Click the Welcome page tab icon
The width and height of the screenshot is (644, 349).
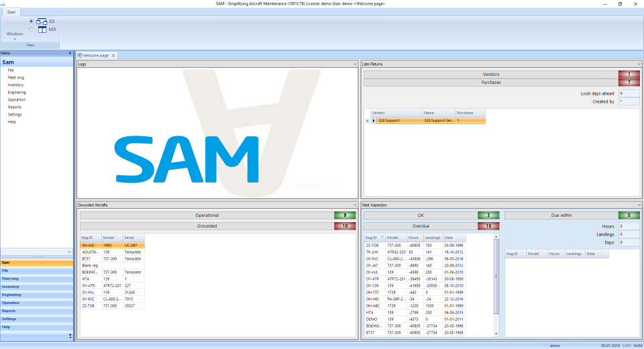(80, 56)
